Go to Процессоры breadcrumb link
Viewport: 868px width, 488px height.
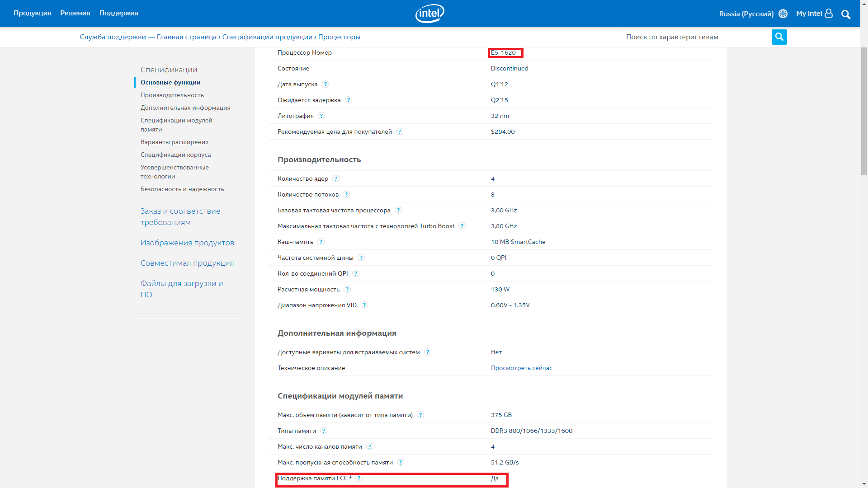339,37
